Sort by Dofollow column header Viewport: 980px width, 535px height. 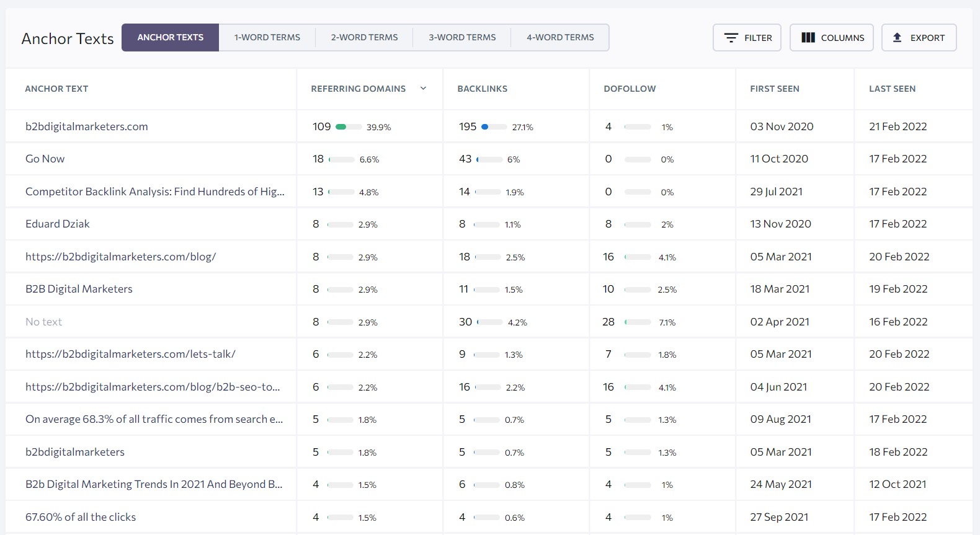tap(630, 89)
